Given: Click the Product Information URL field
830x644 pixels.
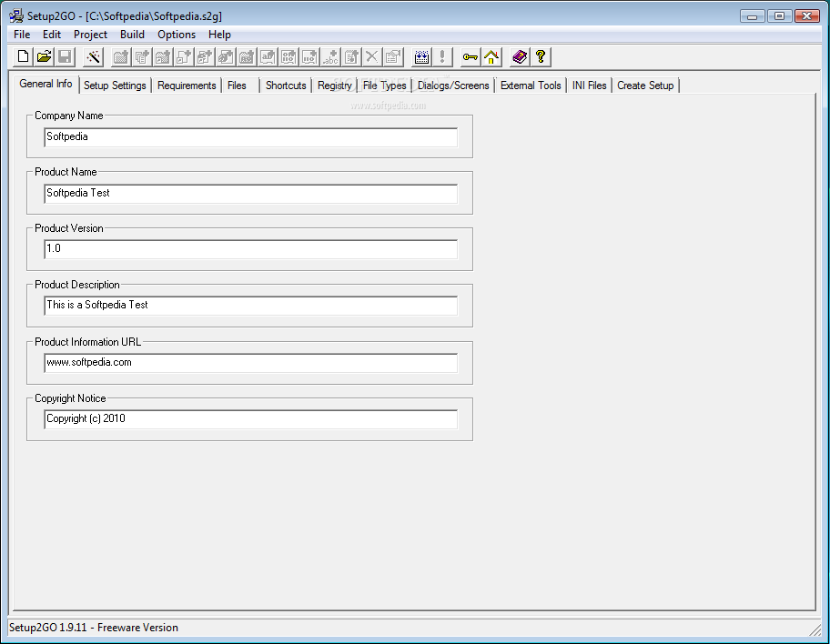Looking at the screenshot, I should coord(251,363).
